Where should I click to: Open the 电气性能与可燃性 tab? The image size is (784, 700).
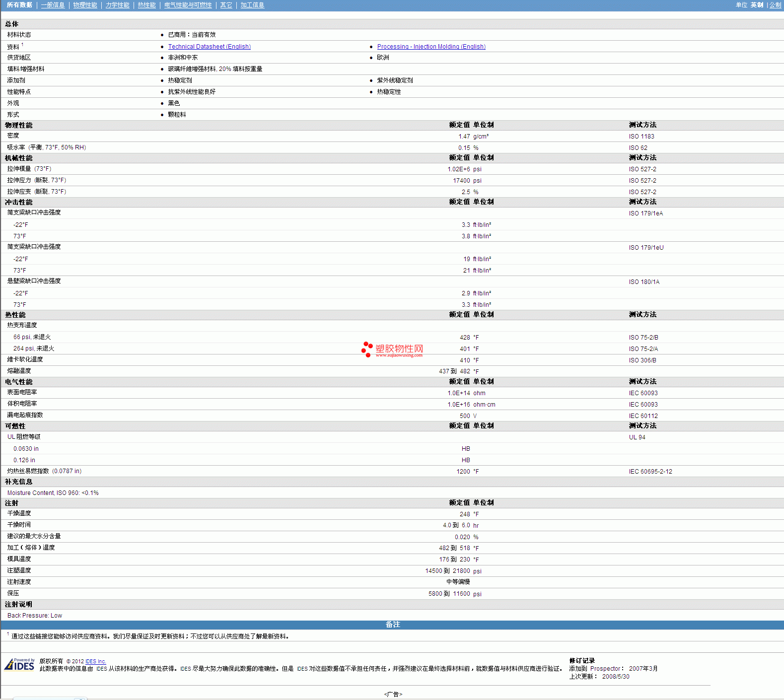tap(188, 5)
